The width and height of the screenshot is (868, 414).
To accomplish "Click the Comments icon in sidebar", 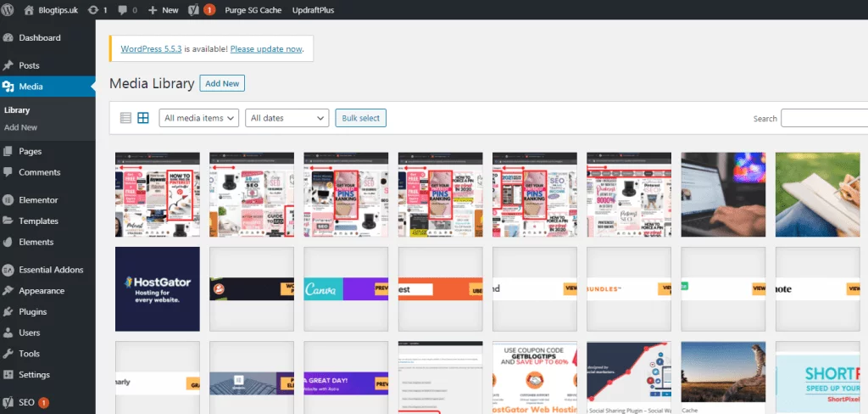I will [x=8, y=172].
